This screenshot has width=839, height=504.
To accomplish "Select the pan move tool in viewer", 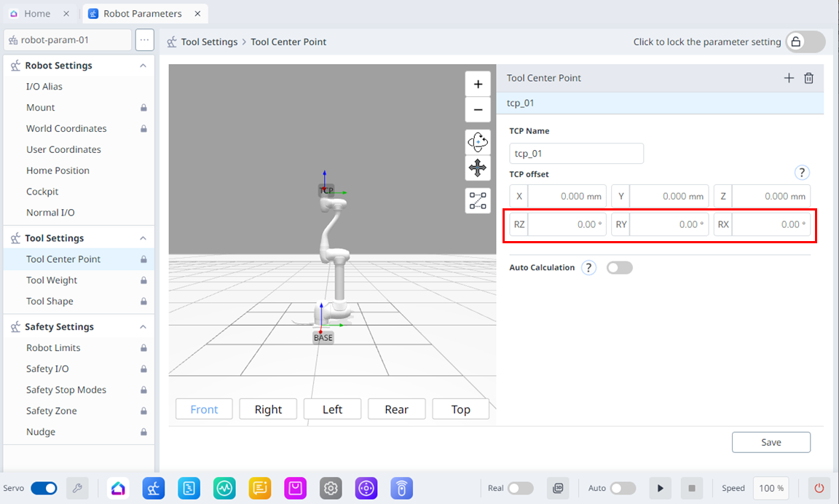I will (478, 168).
